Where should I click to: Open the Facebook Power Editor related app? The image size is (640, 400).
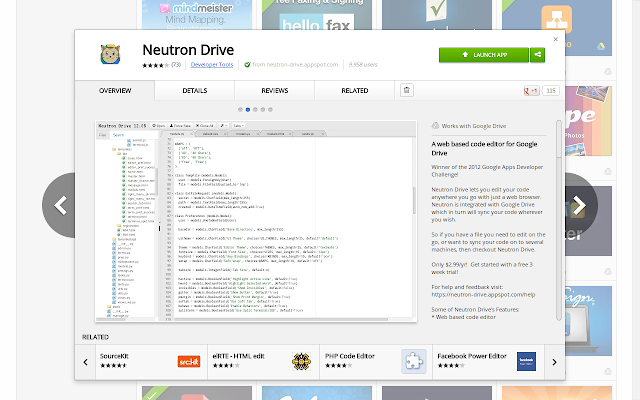pyautogui.click(x=489, y=362)
